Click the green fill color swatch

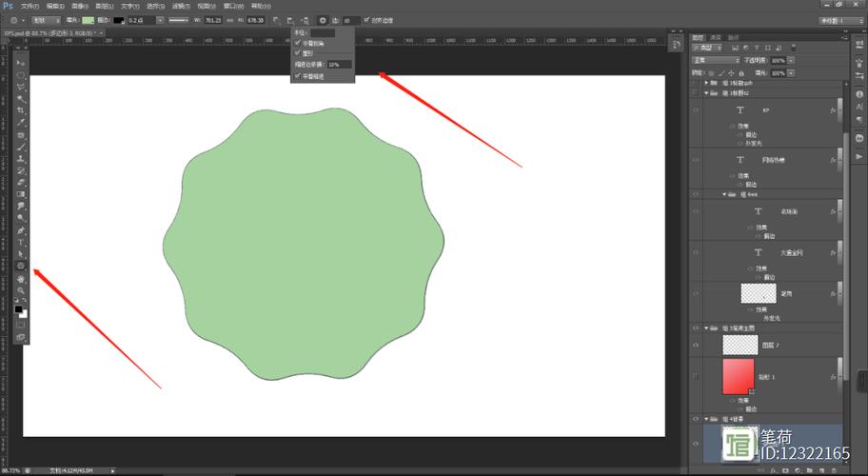(89, 19)
